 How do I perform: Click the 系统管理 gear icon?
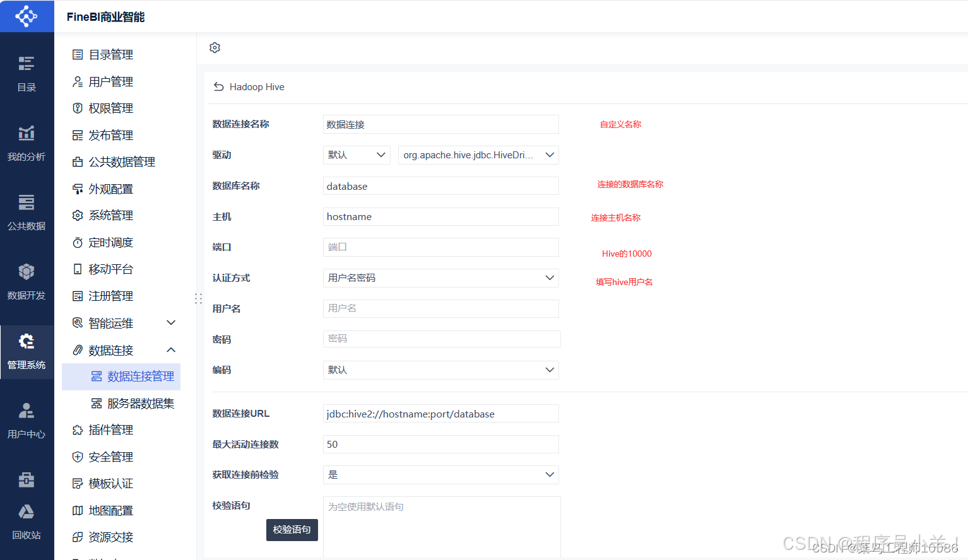tap(78, 216)
